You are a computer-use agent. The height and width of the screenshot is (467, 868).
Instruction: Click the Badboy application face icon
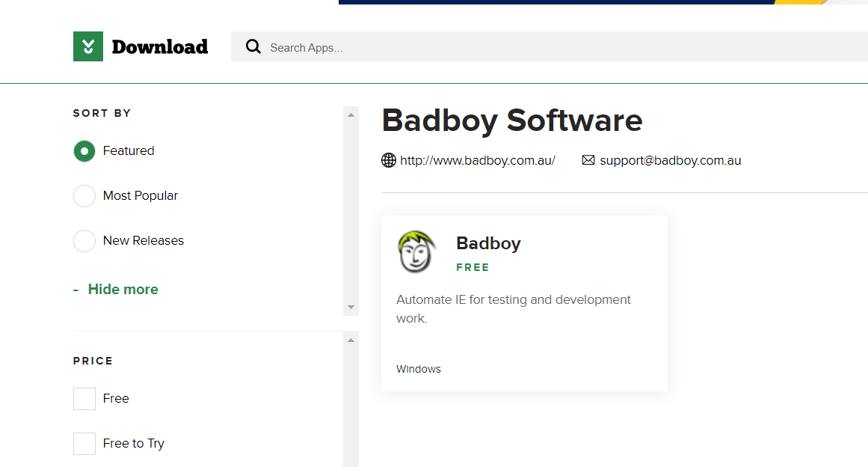pyautogui.click(x=416, y=252)
